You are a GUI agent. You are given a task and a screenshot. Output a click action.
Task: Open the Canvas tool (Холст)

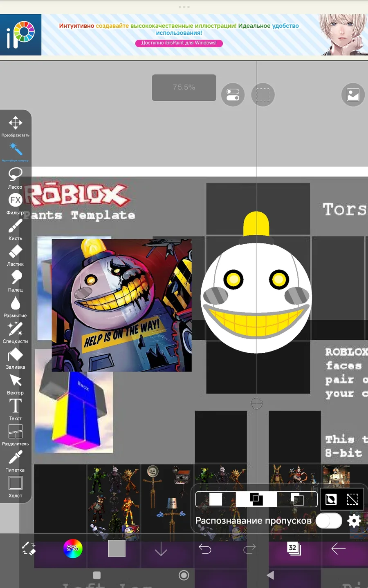pos(16,486)
